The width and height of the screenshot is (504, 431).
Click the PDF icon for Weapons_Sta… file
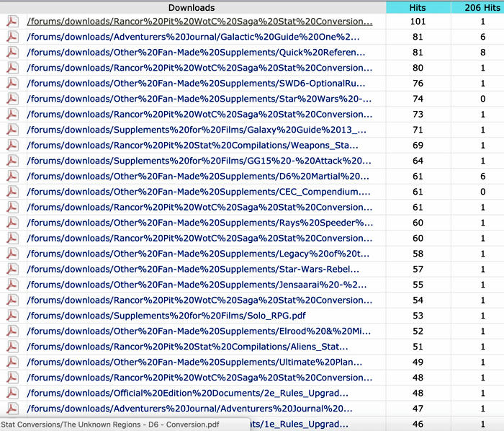tap(12, 145)
